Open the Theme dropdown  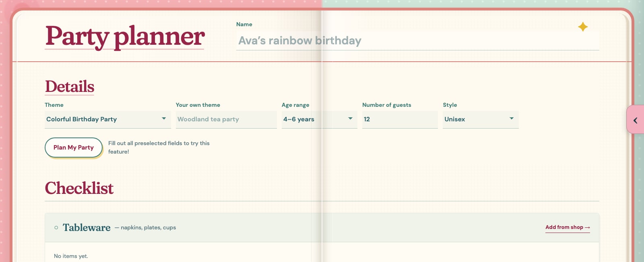coord(108,119)
